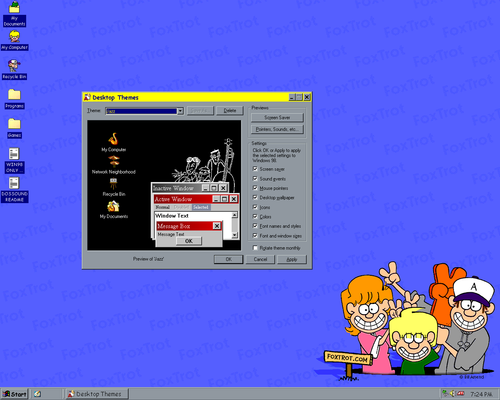Select the My Computer desktop icon
The width and height of the screenshot is (500, 400).
click(14, 40)
